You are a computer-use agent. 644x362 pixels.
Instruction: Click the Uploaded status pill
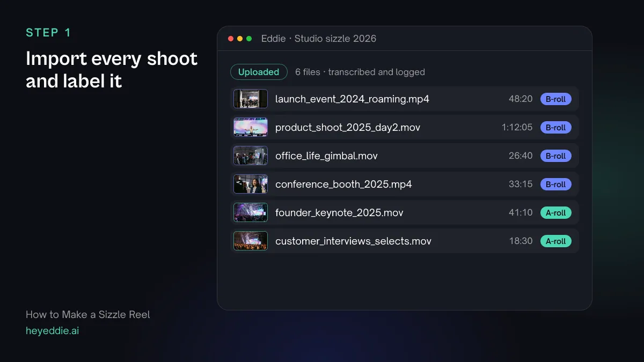coord(259,72)
